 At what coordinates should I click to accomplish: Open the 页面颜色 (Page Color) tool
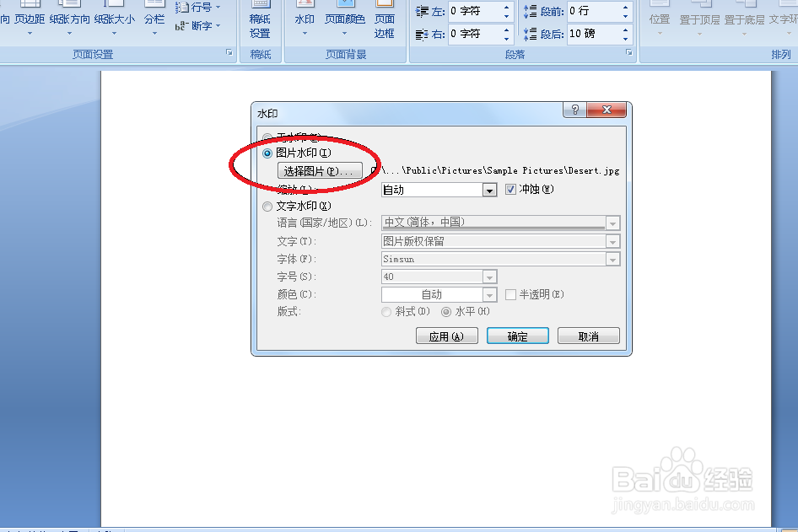(344, 19)
